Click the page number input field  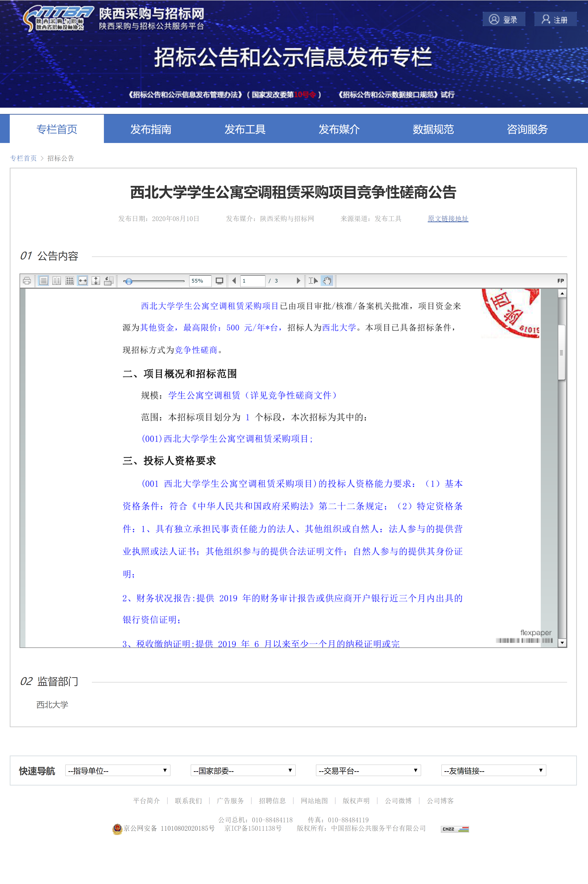pos(252,281)
